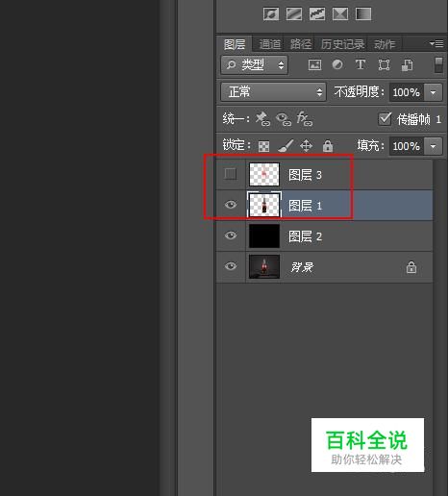This screenshot has height=496, width=448.
Task: Hide 图层 1 using its eye icon
Action: [x=231, y=205]
